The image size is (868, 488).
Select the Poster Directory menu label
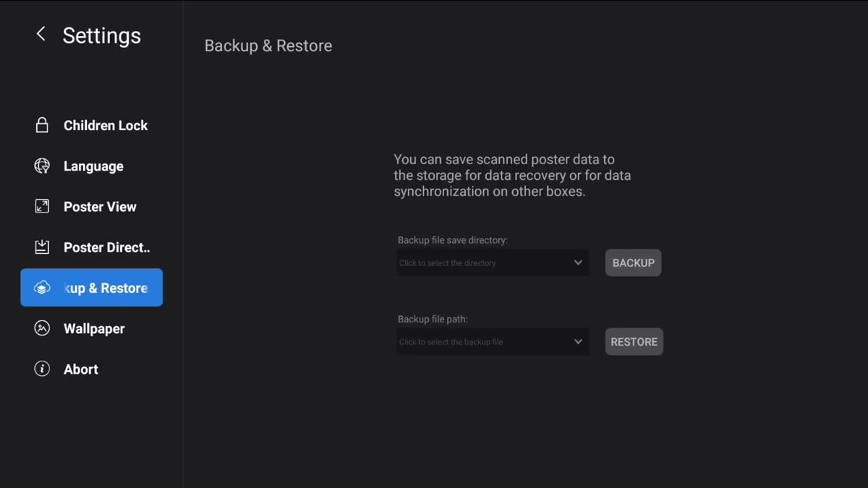point(107,247)
